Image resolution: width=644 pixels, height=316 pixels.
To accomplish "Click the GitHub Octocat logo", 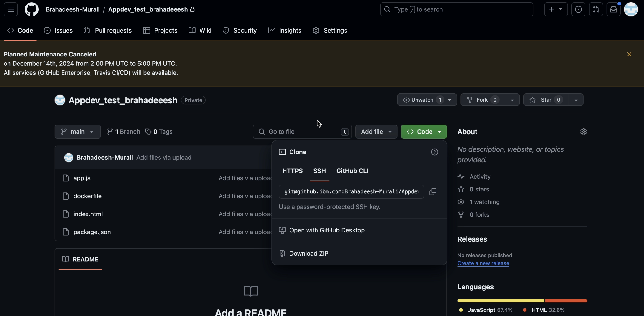I will 32,9.
